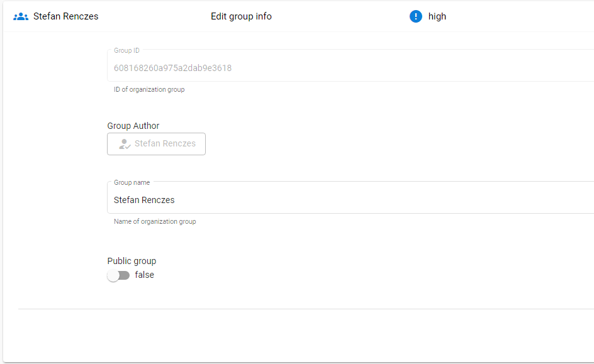
Task: Click the ID value 608168260a975a2dab9e3618
Action: [173, 68]
